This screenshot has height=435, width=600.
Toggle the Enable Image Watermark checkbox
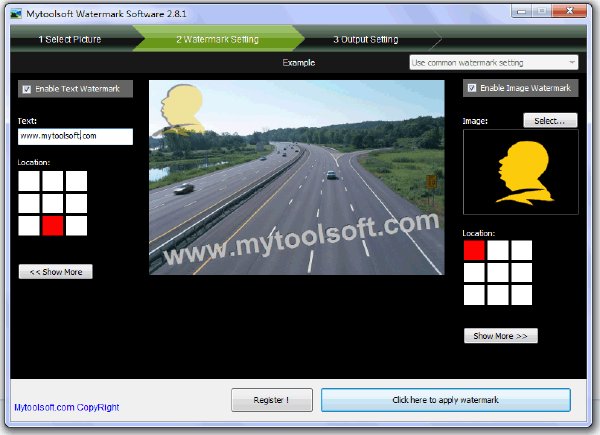point(472,88)
